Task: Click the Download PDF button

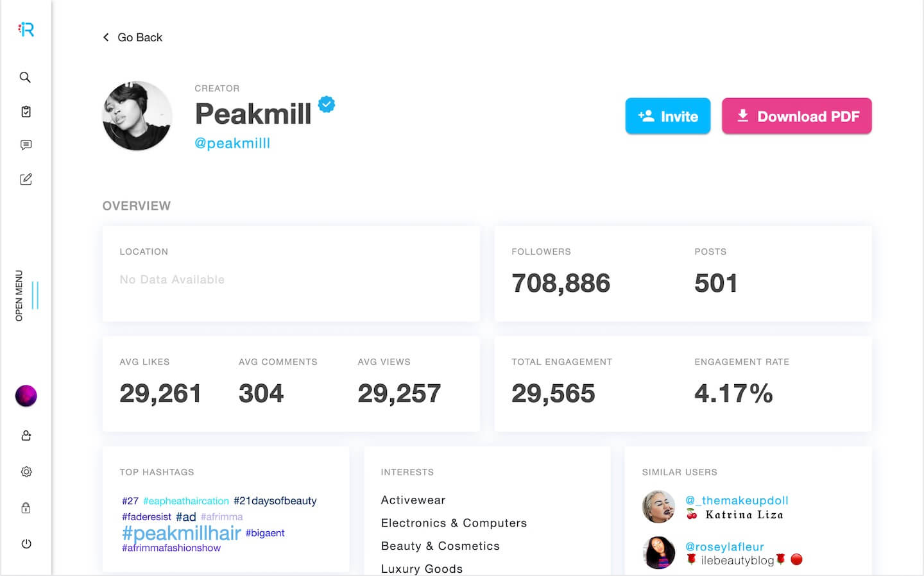Action: [796, 116]
